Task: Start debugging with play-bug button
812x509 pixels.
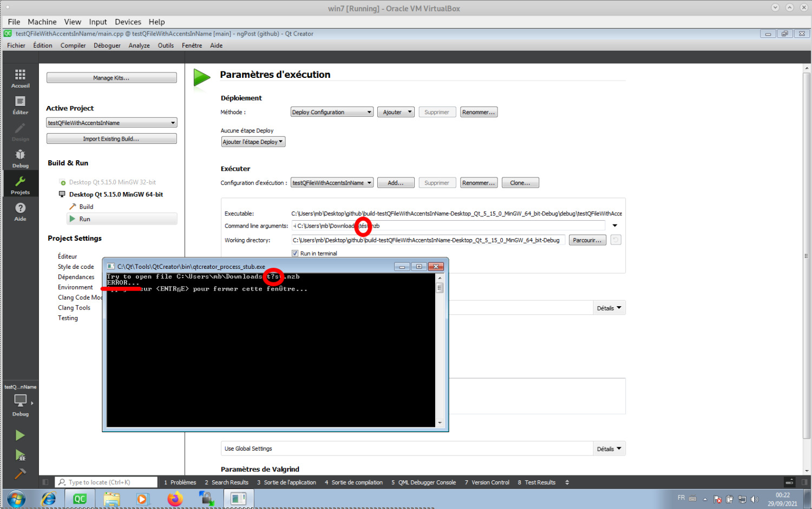Action: click(x=20, y=455)
